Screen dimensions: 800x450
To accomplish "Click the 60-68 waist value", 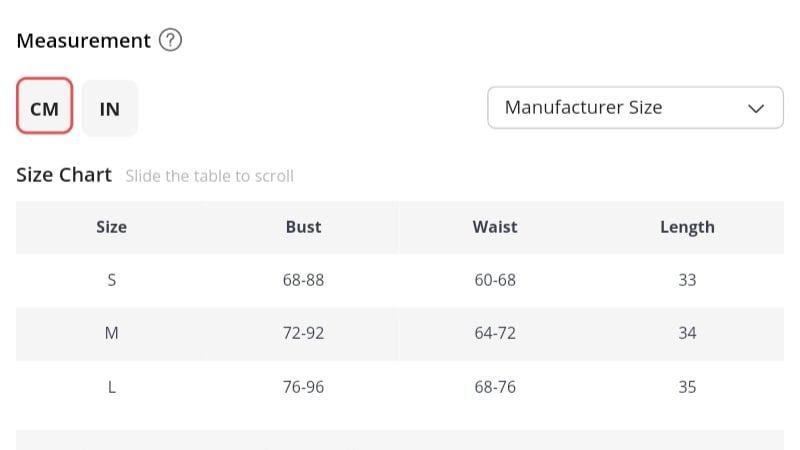I will [495, 280].
